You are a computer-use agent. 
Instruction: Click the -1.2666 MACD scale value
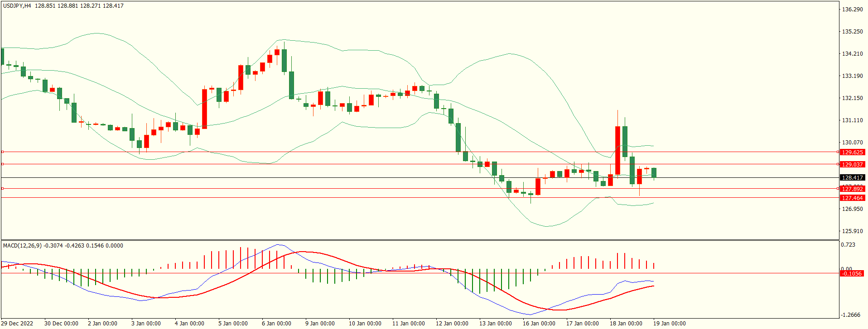[850, 315]
